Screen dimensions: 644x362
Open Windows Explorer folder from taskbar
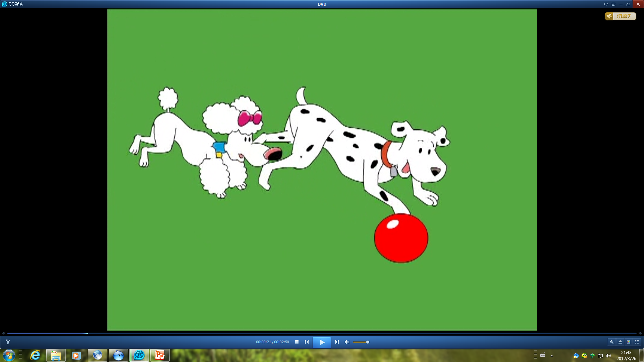point(56,355)
